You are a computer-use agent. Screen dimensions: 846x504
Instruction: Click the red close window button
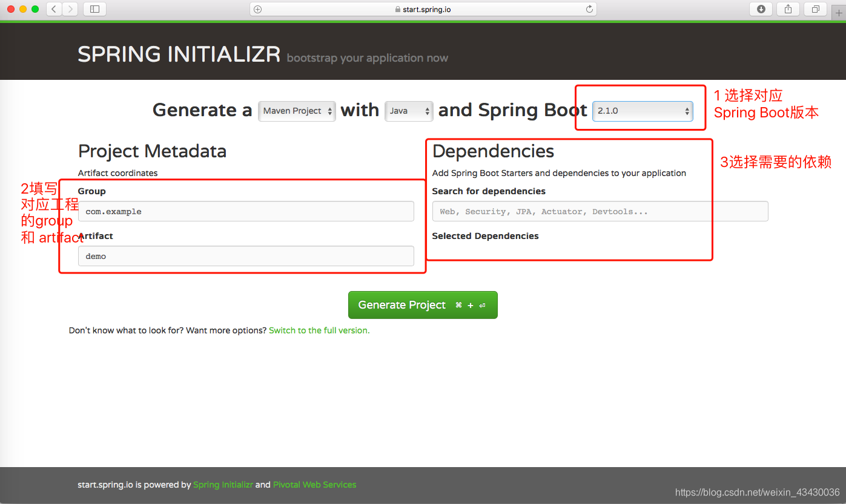(x=11, y=9)
